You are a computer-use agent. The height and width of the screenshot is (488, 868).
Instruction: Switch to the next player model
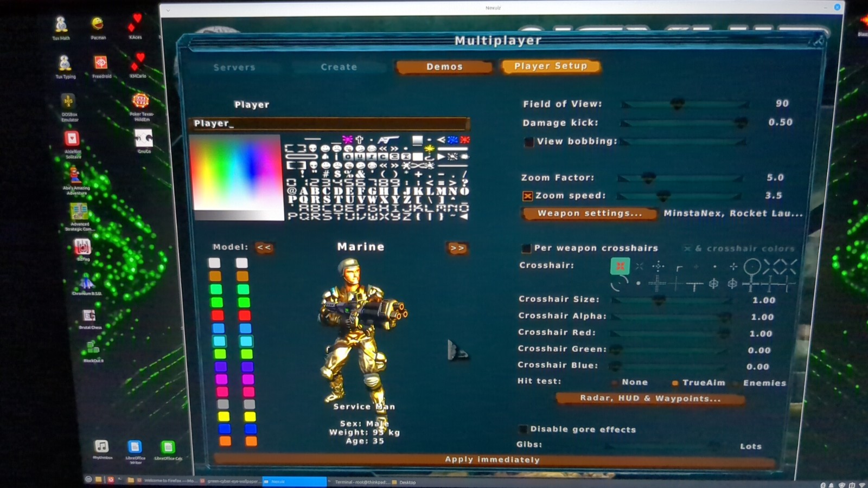(x=457, y=248)
